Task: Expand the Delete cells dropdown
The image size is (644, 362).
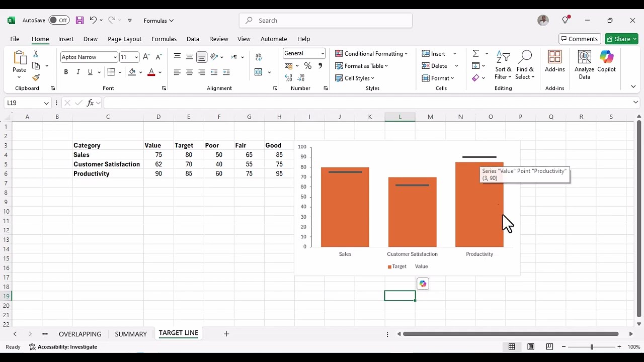Action: coord(457,66)
